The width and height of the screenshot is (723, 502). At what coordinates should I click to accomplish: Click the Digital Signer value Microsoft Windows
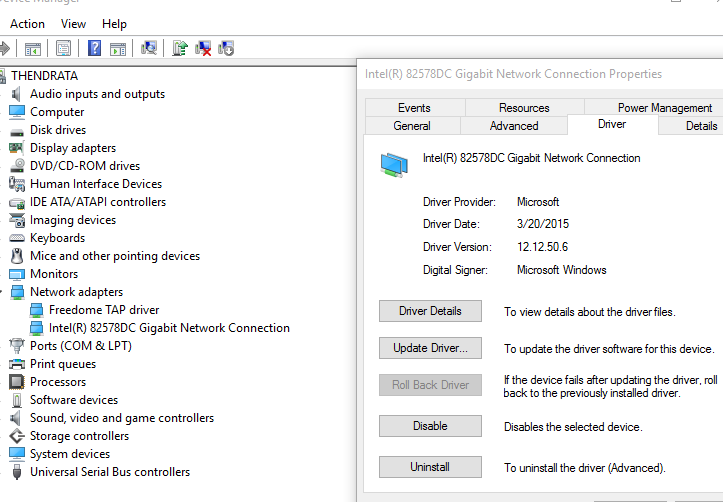(562, 270)
